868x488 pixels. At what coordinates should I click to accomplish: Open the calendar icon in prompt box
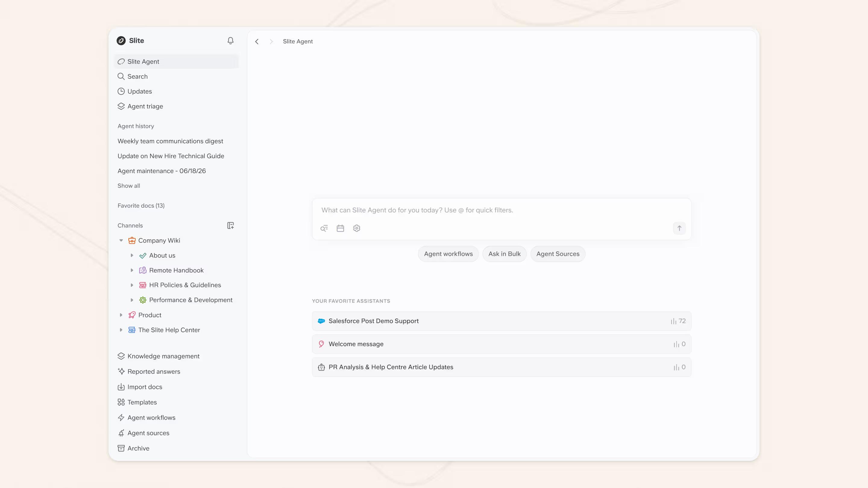340,228
